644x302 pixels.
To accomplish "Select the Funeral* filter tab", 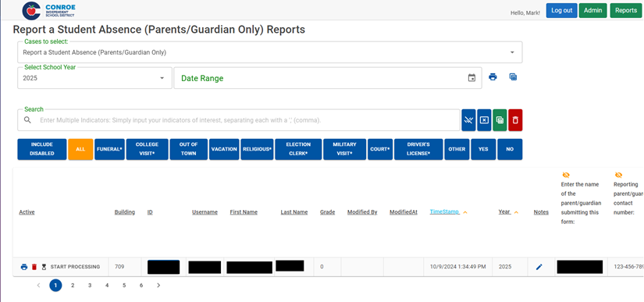I will 109,149.
